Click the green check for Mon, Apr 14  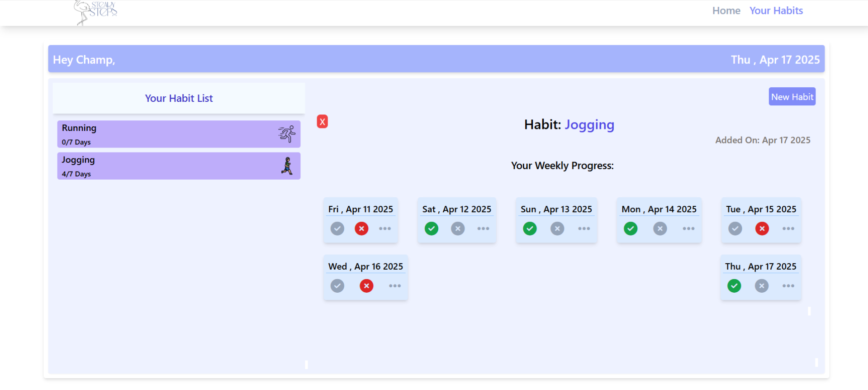click(x=631, y=228)
